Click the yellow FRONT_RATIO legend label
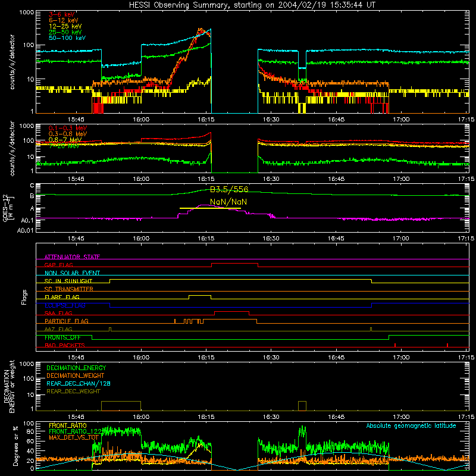This screenshot has height=476, width=476. pos(68,425)
